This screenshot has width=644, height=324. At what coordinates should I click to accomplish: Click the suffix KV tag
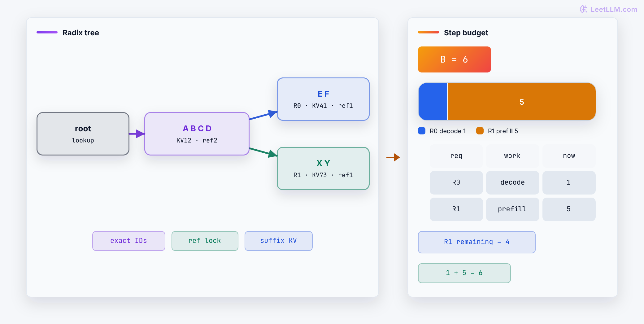[279, 241]
